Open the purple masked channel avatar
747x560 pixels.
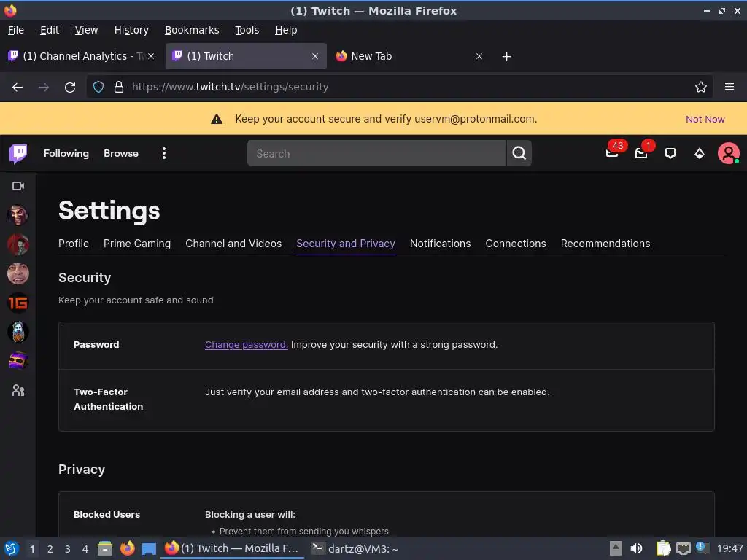18,361
